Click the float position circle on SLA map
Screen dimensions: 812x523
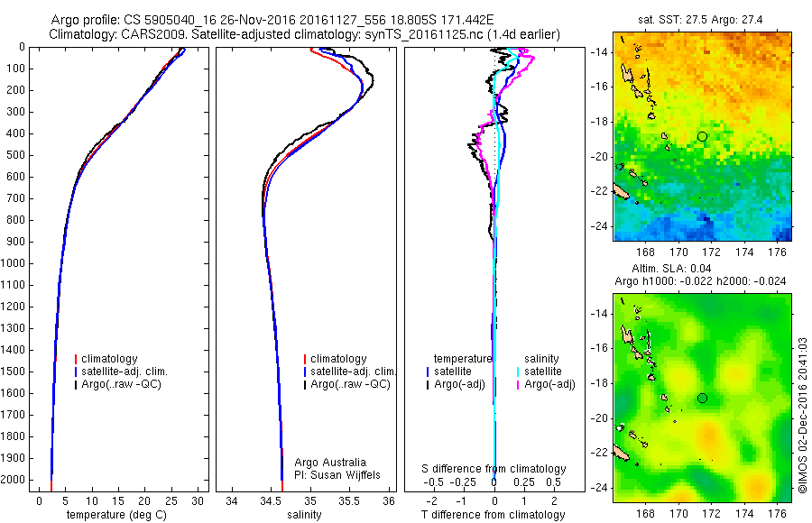702,398
